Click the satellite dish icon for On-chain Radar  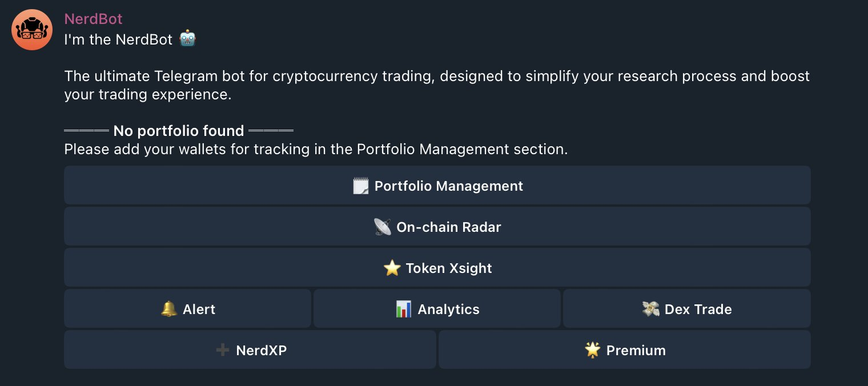(x=382, y=227)
